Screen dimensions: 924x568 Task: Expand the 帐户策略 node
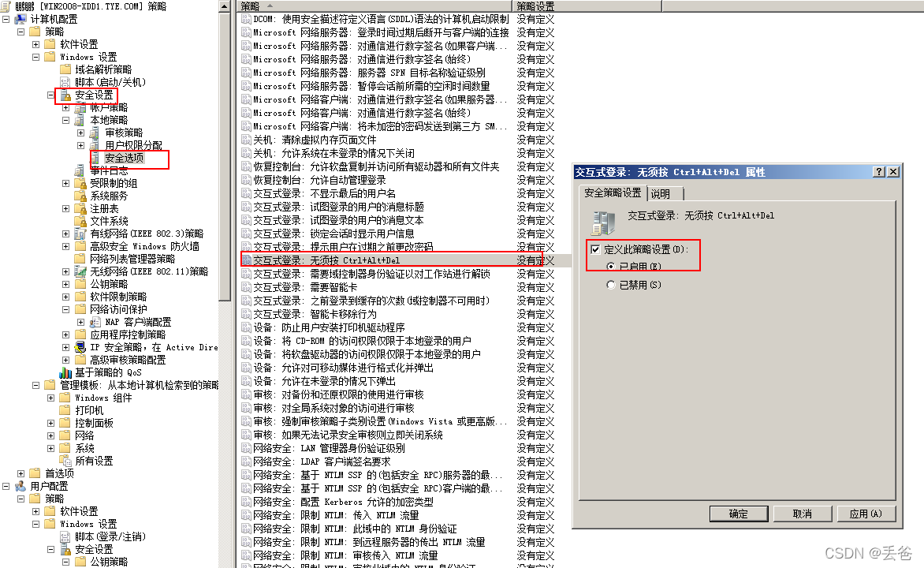click(66, 107)
